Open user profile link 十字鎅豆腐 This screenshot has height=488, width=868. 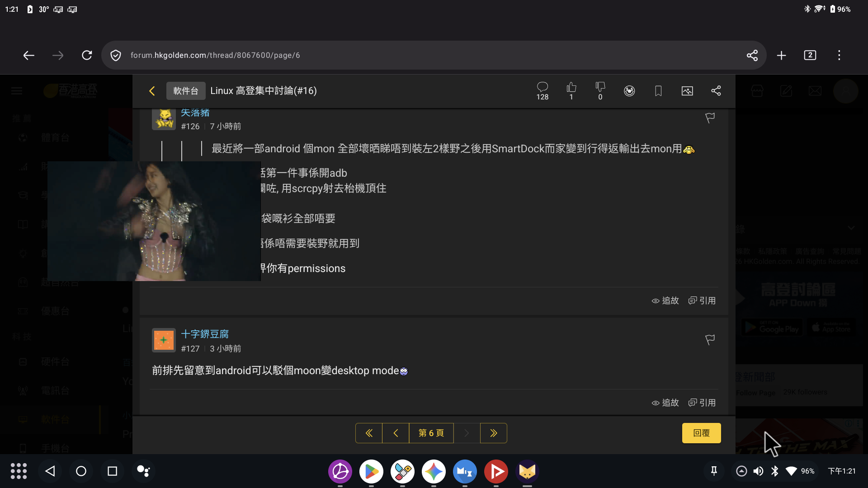click(x=205, y=334)
